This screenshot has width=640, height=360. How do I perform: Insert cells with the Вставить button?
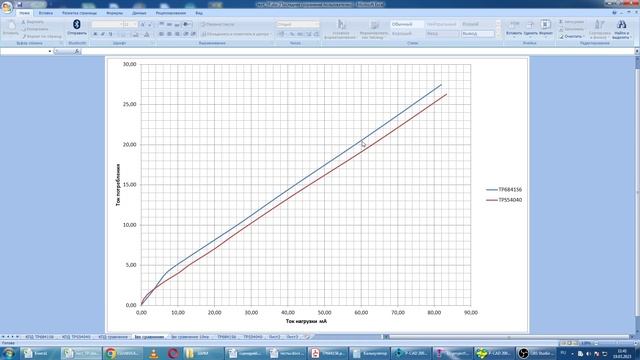[x=513, y=28]
